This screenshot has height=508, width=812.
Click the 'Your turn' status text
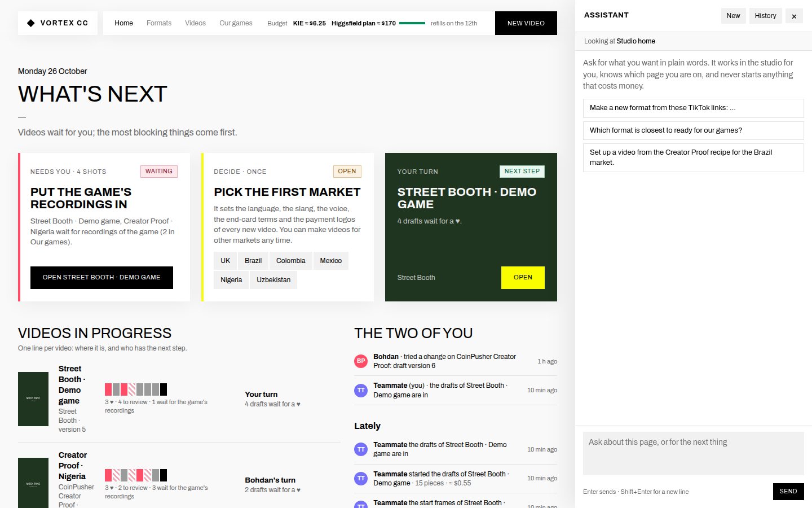pos(261,395)
